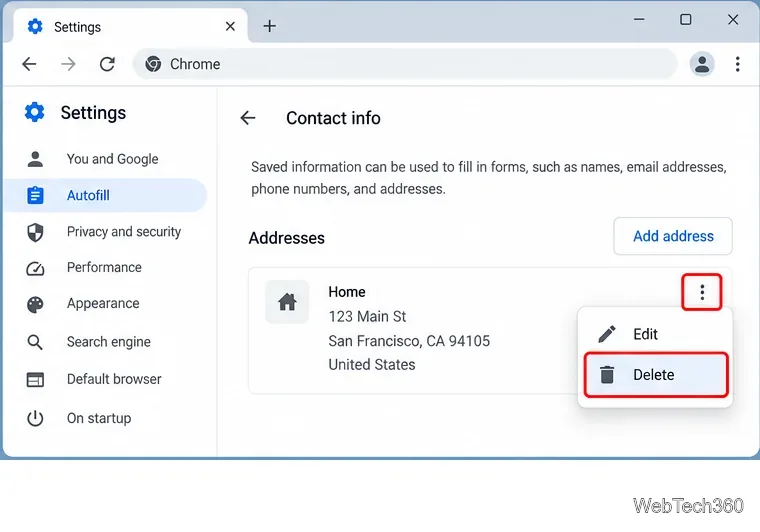
Task: Click the United States text
Action: [372, 364]
